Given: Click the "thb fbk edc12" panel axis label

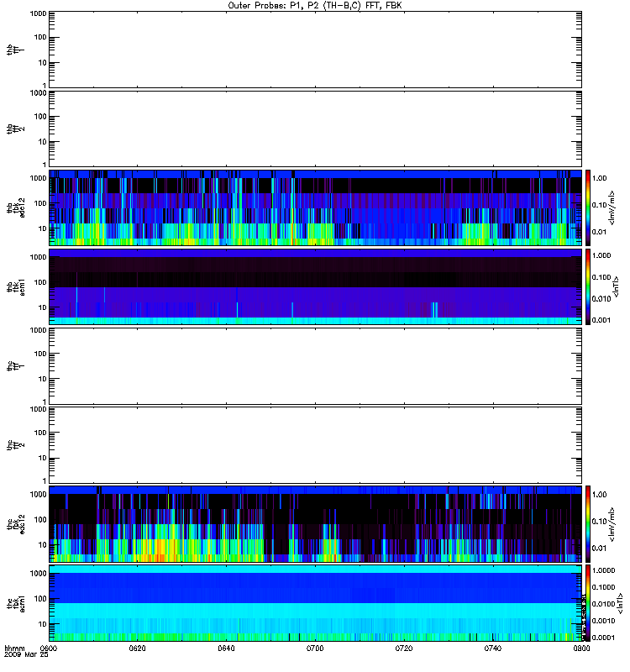Looking at the screenshot, I should coord(16,207).
